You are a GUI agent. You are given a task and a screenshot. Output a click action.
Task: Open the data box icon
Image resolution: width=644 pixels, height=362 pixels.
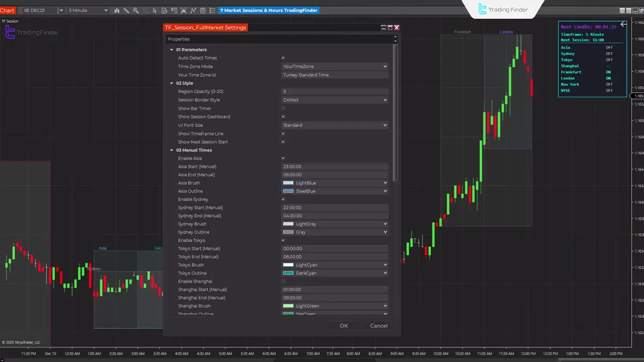[165, 10]
